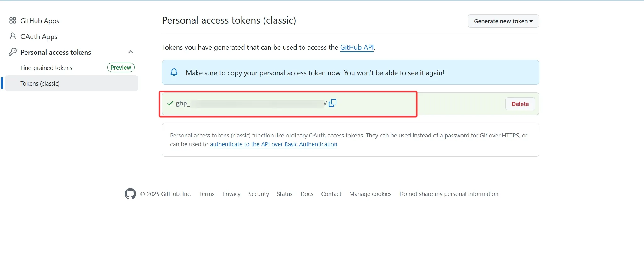Click the OAuth Apps person icon
644x263 pixels.
tap(13, 36)
